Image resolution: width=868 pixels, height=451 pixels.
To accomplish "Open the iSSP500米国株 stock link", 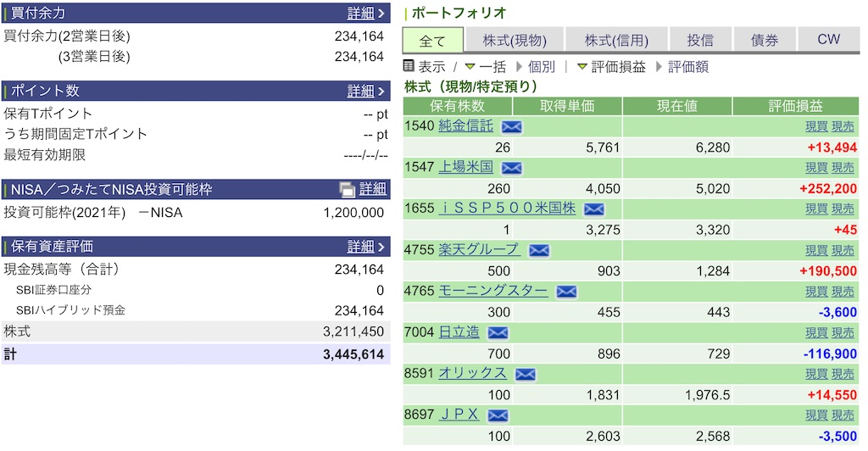I will coord(507,209).
